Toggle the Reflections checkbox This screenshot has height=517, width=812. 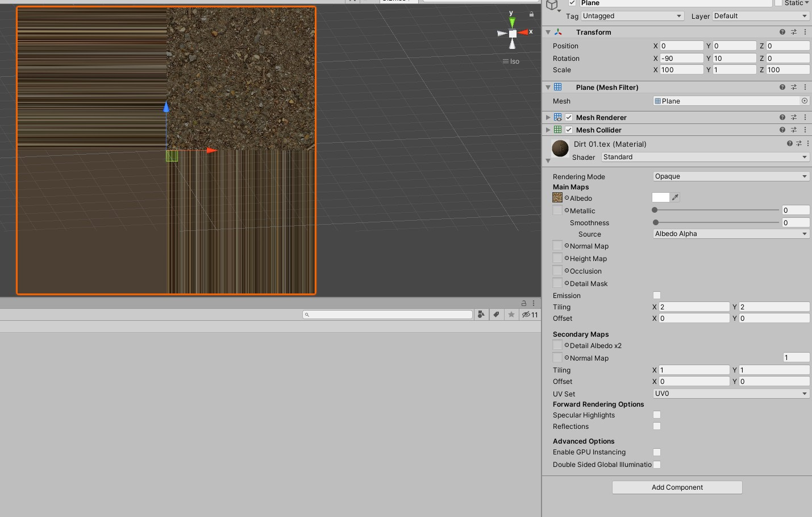[657, 426]
